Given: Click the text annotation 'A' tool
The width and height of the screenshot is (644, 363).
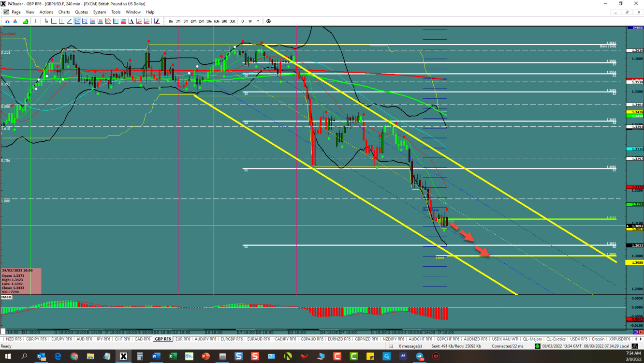Looking at the screenshot, I should point(131,21).
